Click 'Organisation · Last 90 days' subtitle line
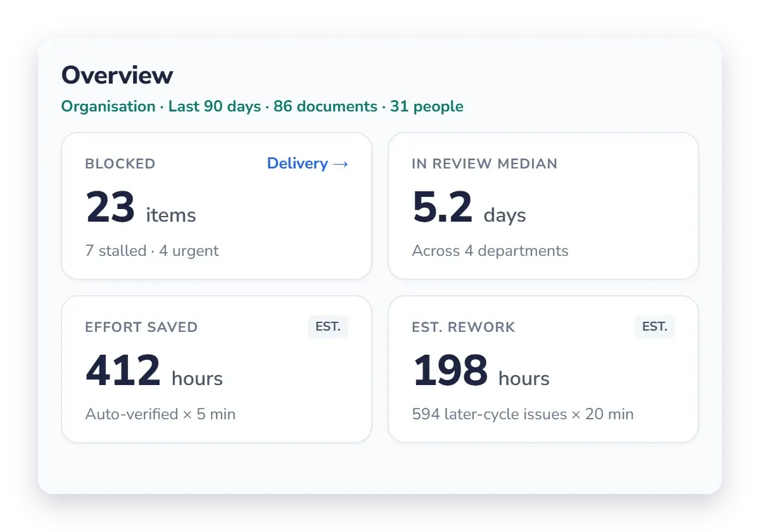This screenshot has width=760, height=532. pyautogui.click(x=262, y=106)
